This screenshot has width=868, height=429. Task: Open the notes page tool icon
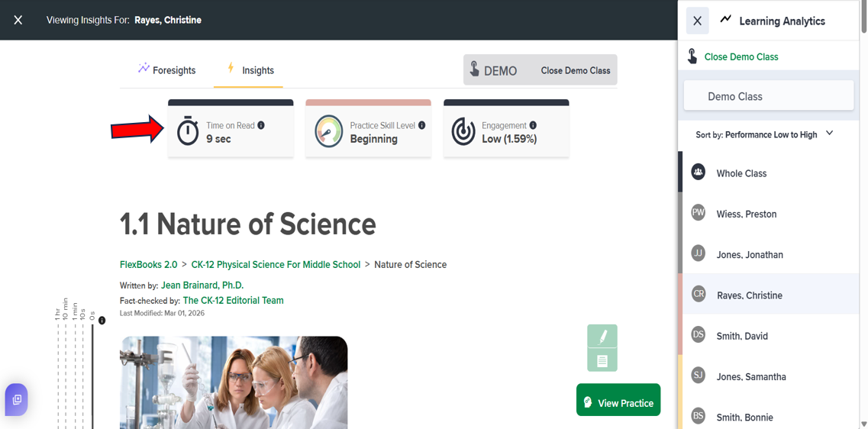602,360
